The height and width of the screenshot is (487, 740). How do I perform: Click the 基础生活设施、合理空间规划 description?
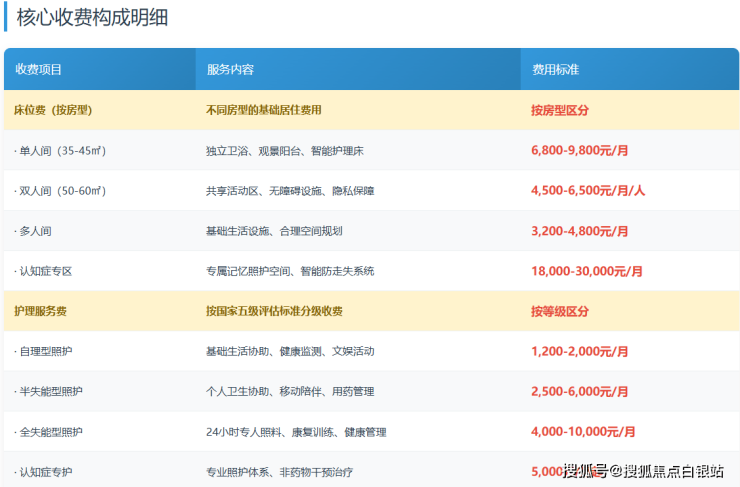pos(274,231)
